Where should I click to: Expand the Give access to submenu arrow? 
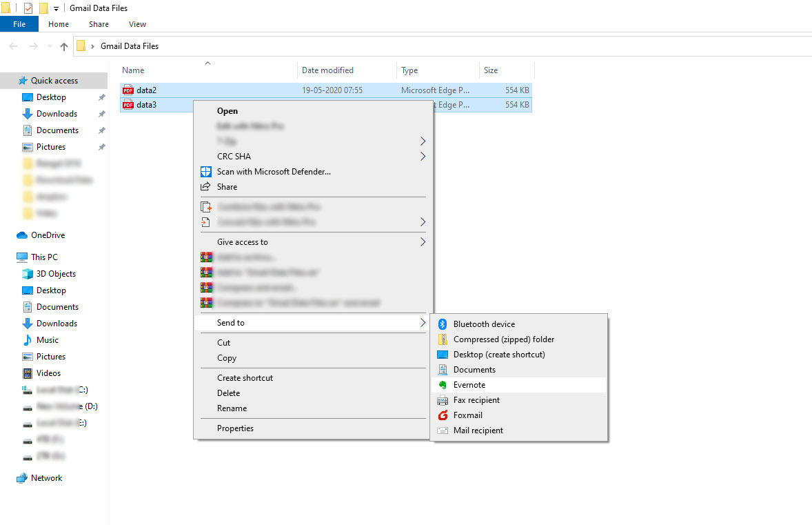click(423, 242)
